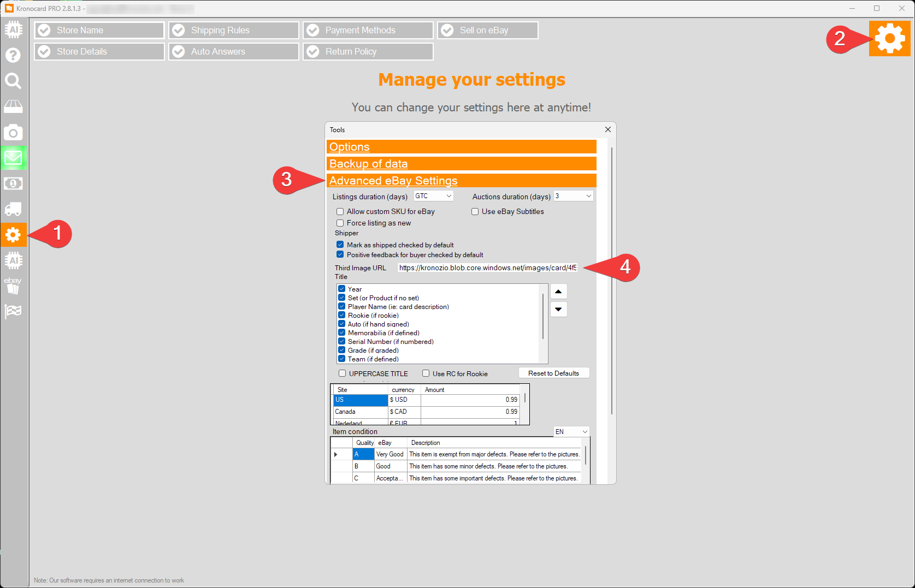The image size is (915, 588).
Task: Click the title list scrollbar
Action: 543,317
